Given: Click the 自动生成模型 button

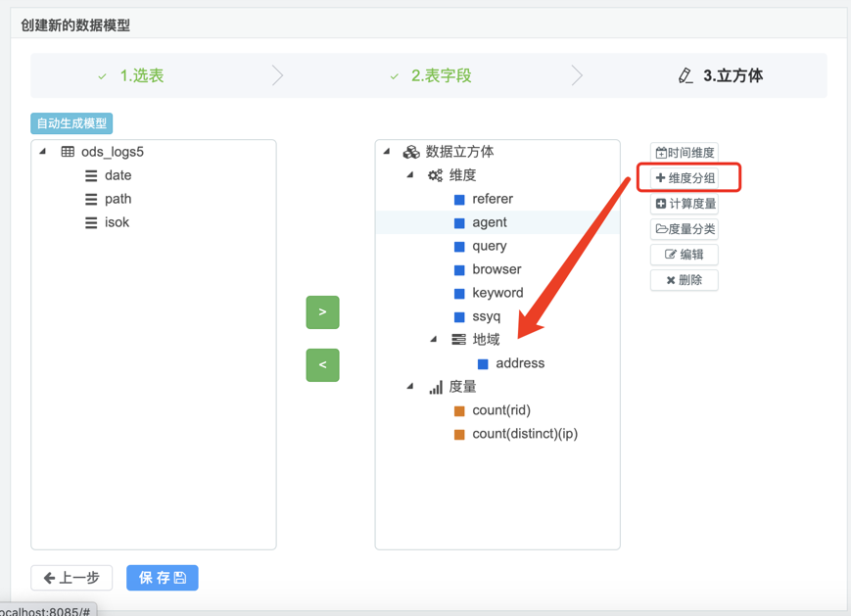Looking at the screenshot, I should coord(71,123).
